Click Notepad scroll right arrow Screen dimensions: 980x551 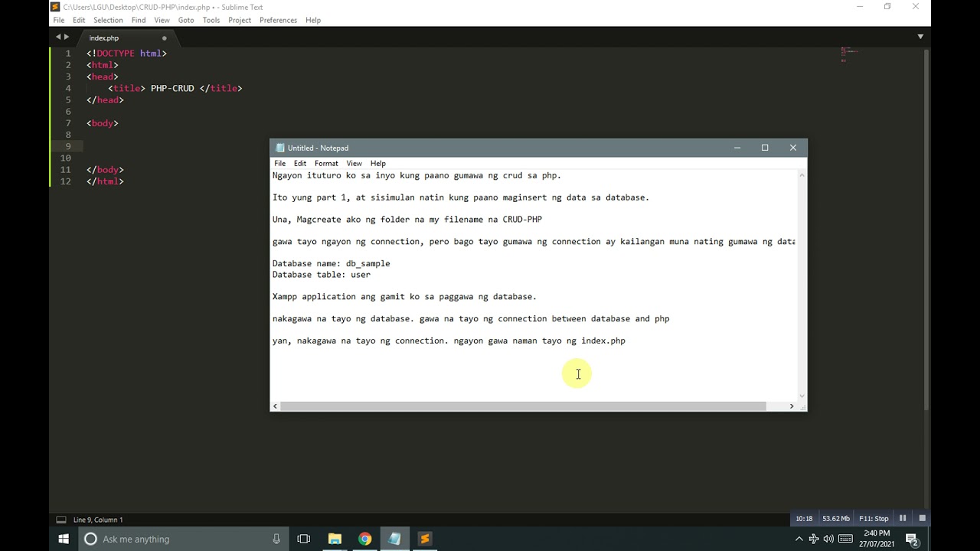(792, 406)
